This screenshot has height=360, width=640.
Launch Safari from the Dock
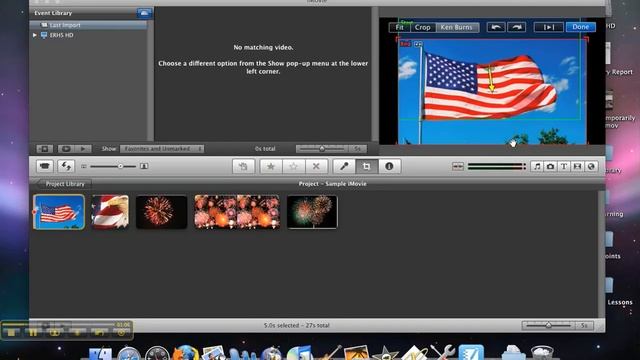click(129, 353)
